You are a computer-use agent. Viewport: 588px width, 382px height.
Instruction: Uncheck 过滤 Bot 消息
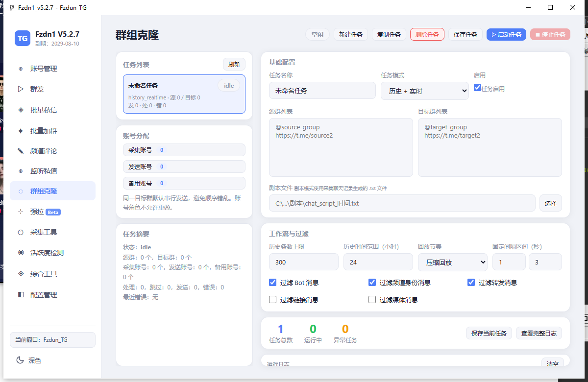point(273,283)
